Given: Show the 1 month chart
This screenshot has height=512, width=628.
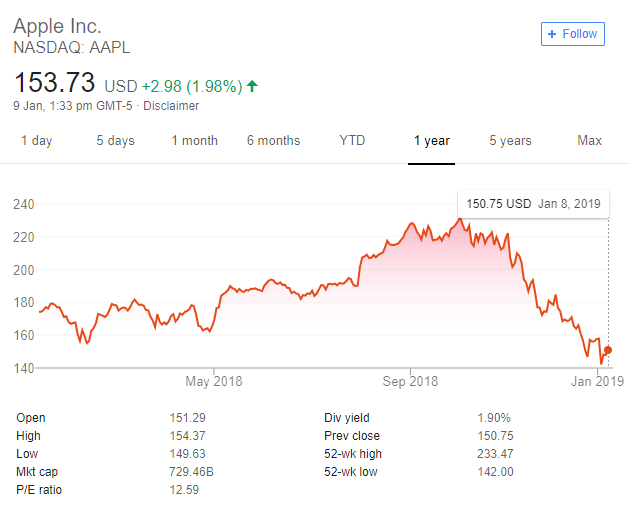Looking at the screenshot, I should click(x=195, y=141).
